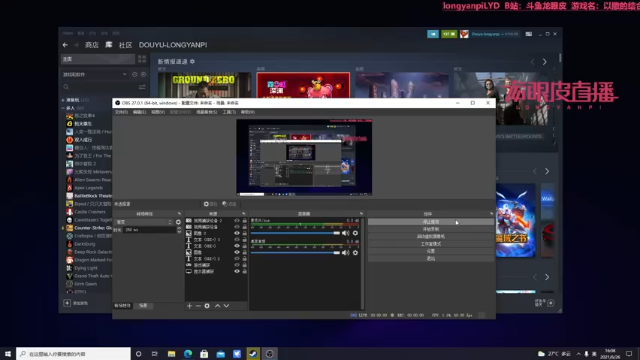
Task: Lock the 显示器捕获 source
Action: coord(244,271)
